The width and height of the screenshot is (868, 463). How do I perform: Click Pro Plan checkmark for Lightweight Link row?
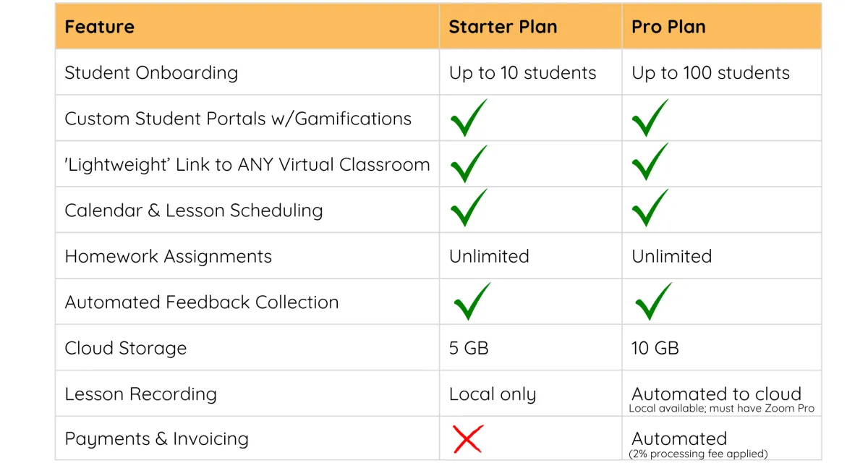[650, 162]
